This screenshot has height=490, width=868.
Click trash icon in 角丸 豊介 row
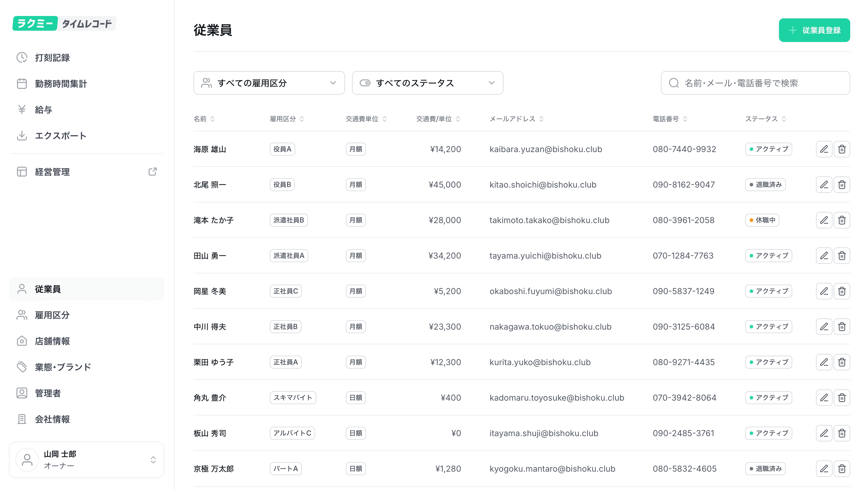[841, 398]
